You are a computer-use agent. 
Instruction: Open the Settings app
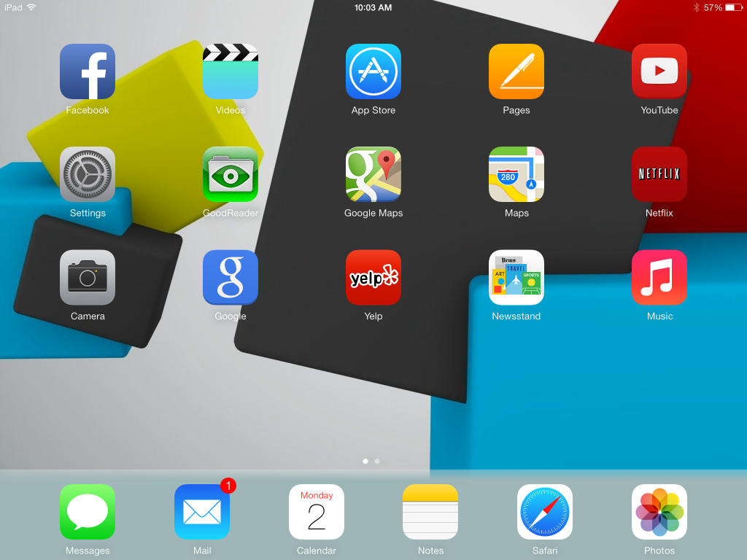88,174
